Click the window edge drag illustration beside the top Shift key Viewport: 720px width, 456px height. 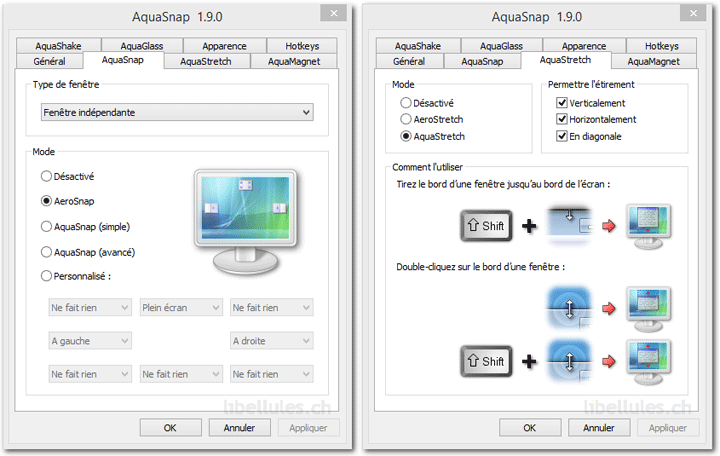[x=569, y=222]
